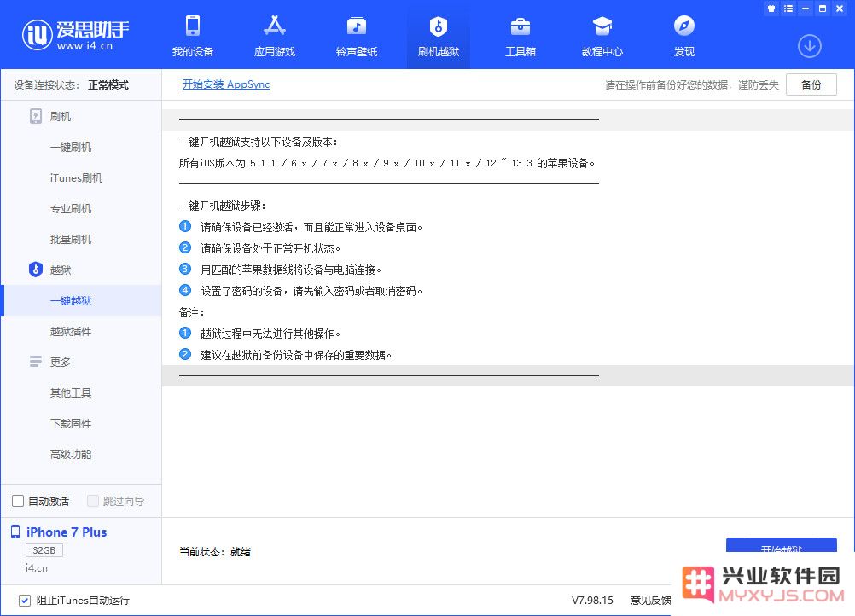The height and width of the screenshot is (616, 855).
Task: Open the 应用游戏 app store icon
Action: [x=274, y=26]
